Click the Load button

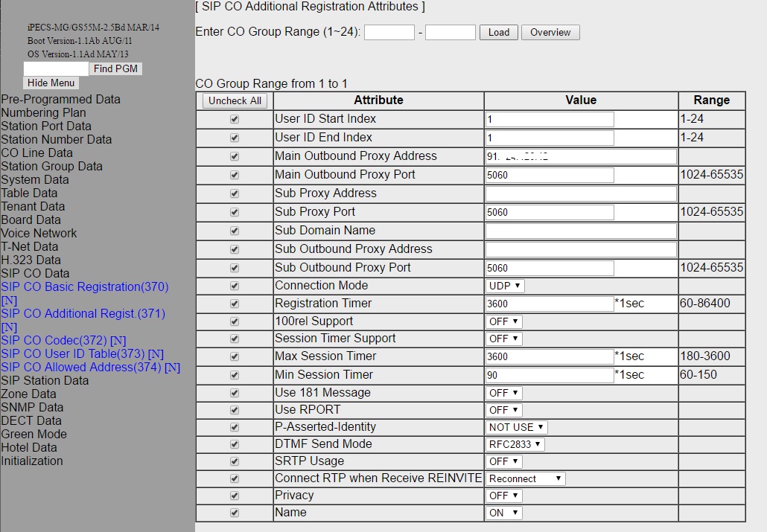tap(498, 32)
